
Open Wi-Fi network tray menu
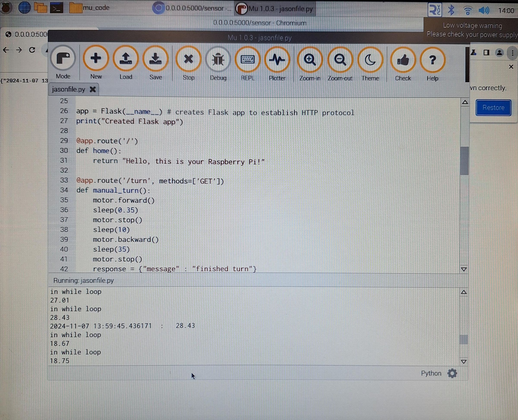coord(467,10)
